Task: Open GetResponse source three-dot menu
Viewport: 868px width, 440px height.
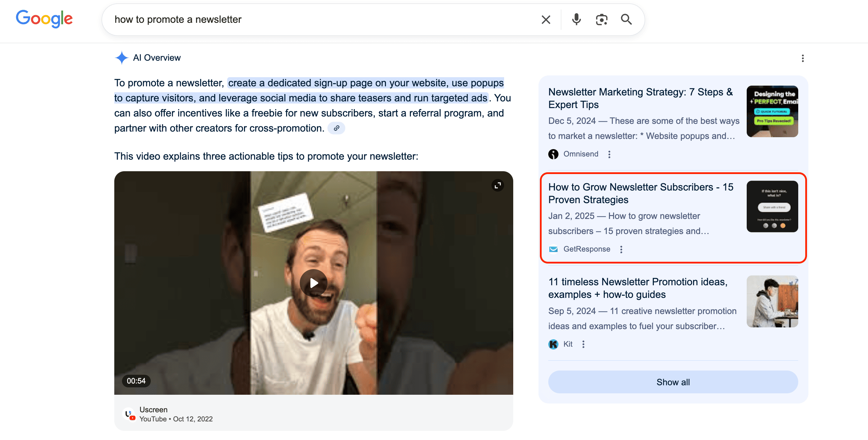Action: (621, 249)
